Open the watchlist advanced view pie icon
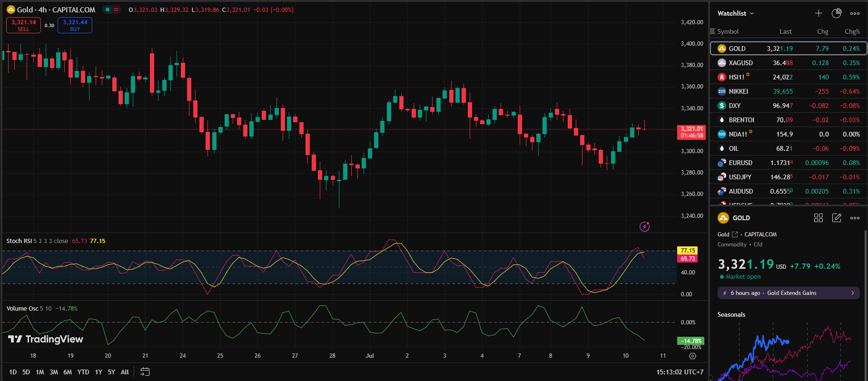The width and height of the screenshot is (868, 381). [837, 13]
